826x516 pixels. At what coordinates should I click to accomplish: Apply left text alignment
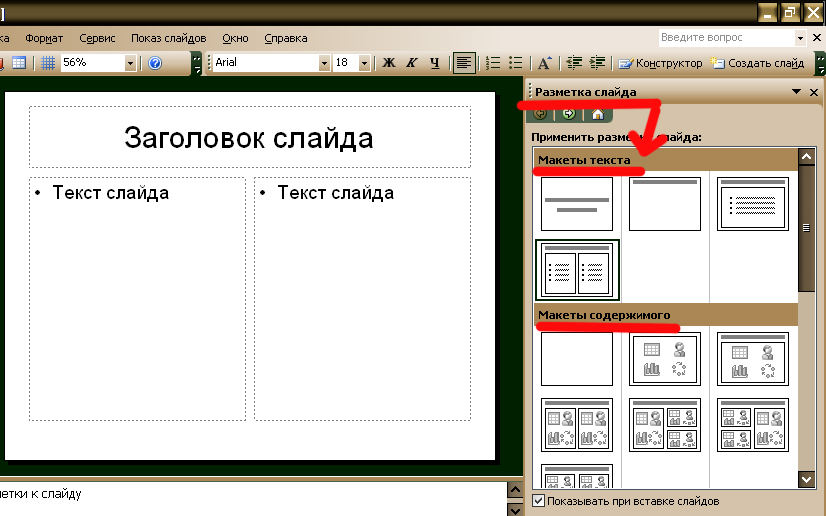(464, 63)
